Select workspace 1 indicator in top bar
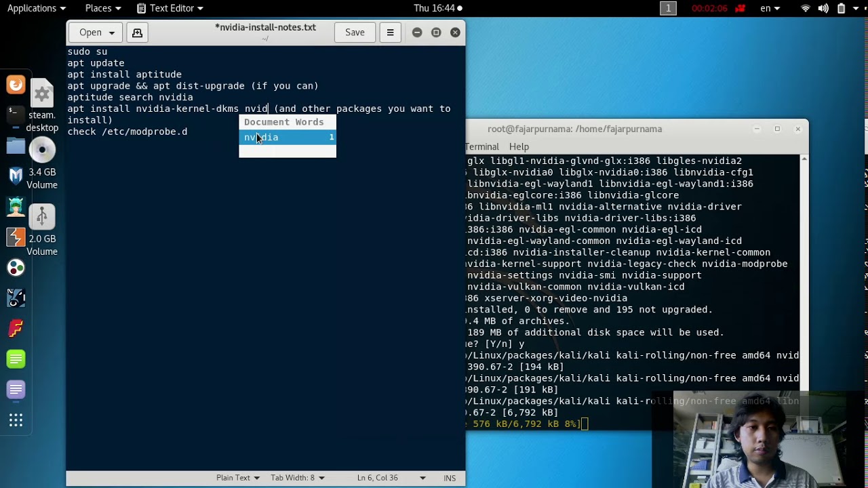 pyautogui.click(x=668, y=8)
